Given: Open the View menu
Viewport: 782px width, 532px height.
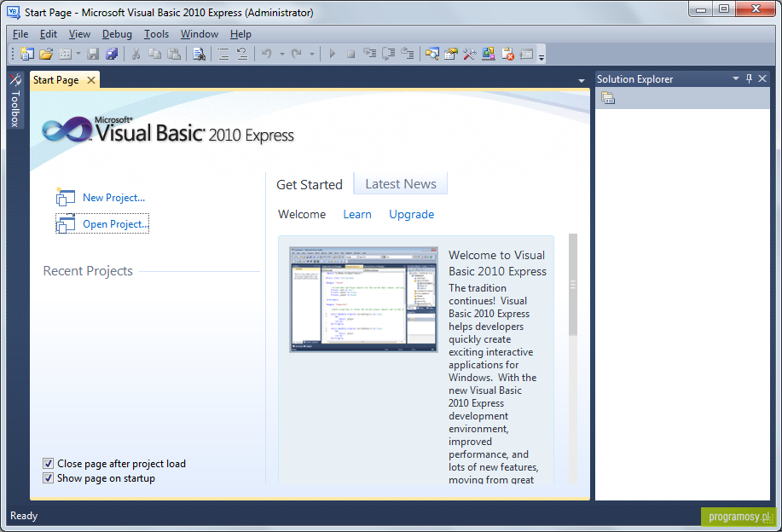Looking at the screenshot, I should pos(80,34).
